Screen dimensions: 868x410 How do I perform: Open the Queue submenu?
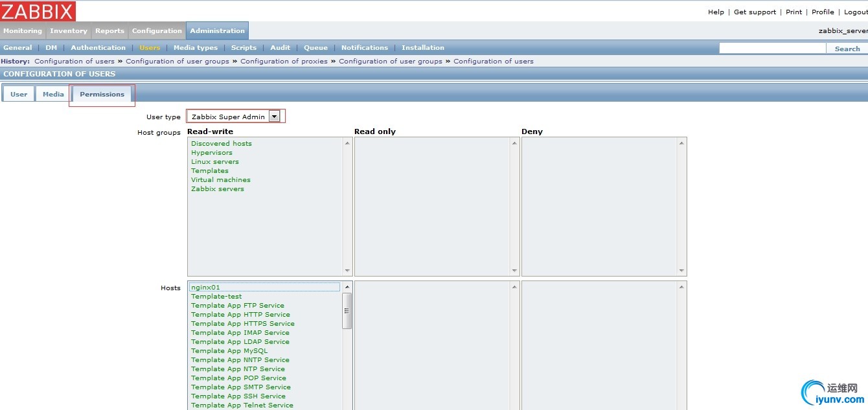coord(316,48)
